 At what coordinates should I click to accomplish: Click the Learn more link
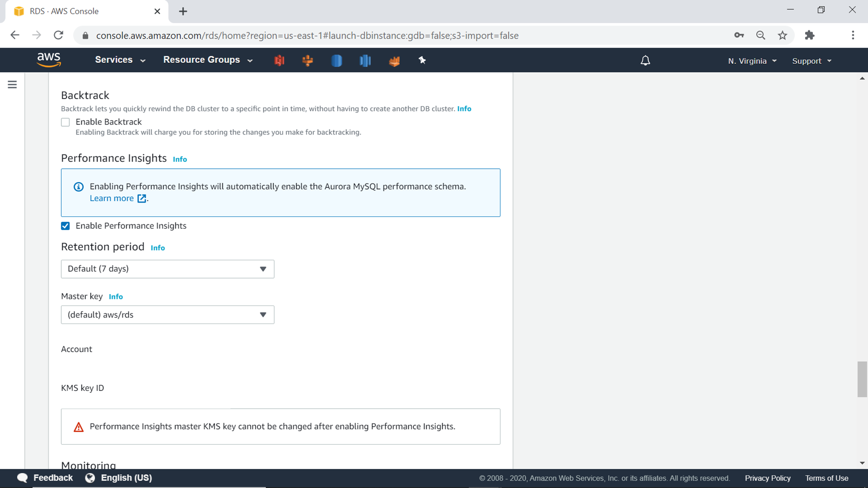(112, 198)
